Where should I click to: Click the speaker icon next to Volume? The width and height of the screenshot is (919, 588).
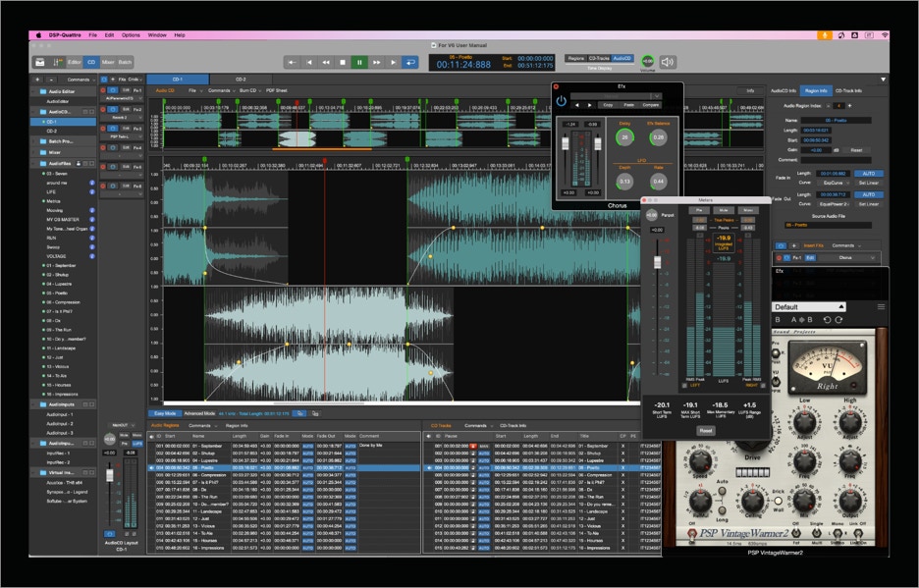[669, 62]
